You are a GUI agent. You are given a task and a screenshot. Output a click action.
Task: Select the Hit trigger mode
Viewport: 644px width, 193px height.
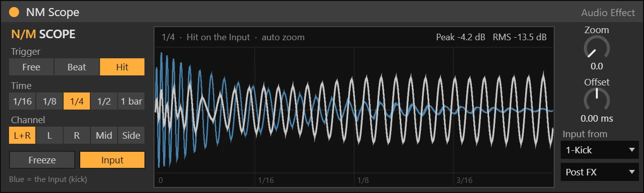point(122,67)
